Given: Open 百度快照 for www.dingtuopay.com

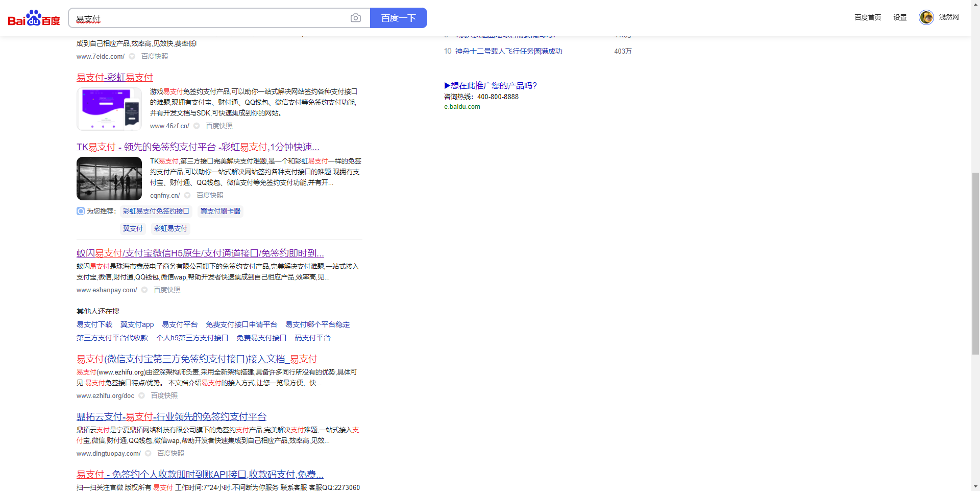Looking at the screenshot, I should 170,454.
